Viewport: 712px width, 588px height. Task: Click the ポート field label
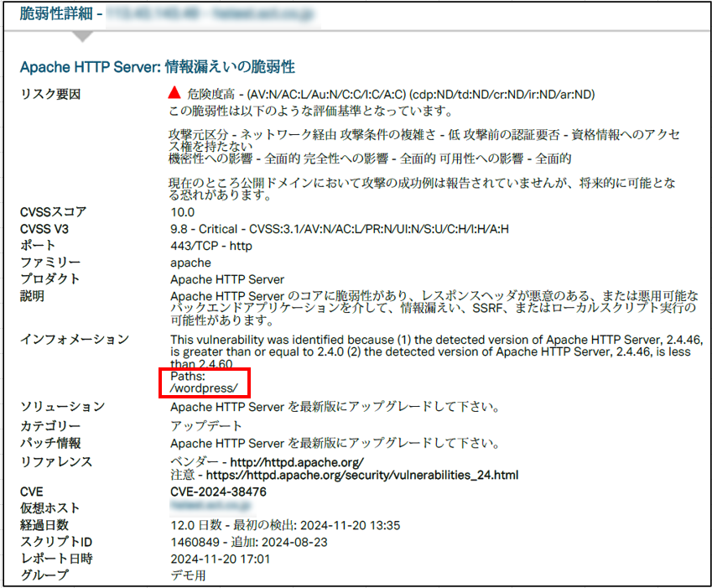38,246
